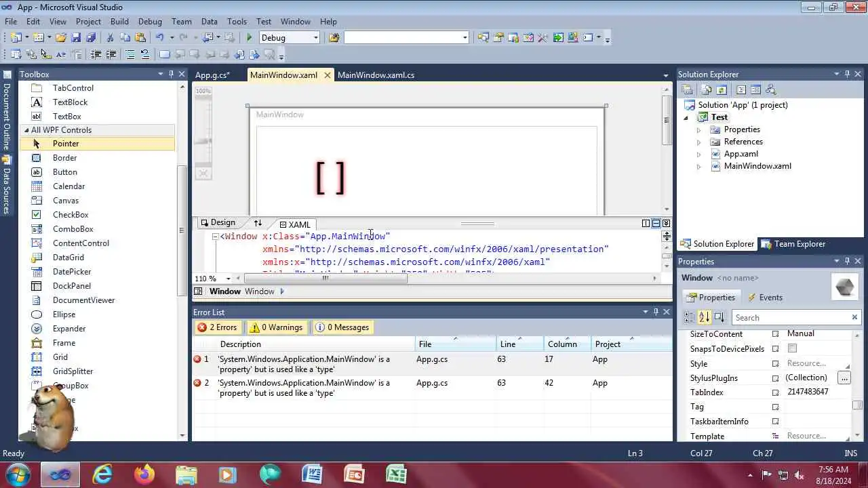Toggle a bookmark on current line
The height and width of the screenshot is (488, 868).
[165, 55]
